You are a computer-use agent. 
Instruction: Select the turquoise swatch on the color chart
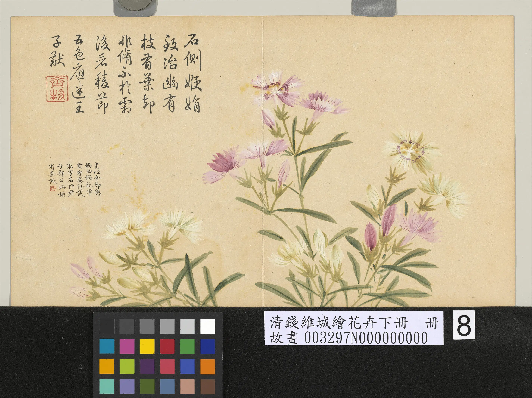coord(107,387)
